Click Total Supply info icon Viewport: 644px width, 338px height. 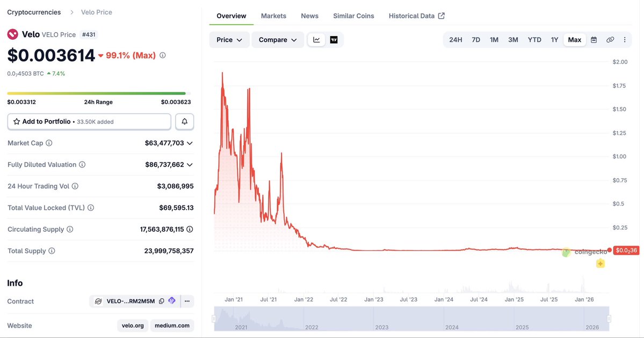click(x=52, y=251)
